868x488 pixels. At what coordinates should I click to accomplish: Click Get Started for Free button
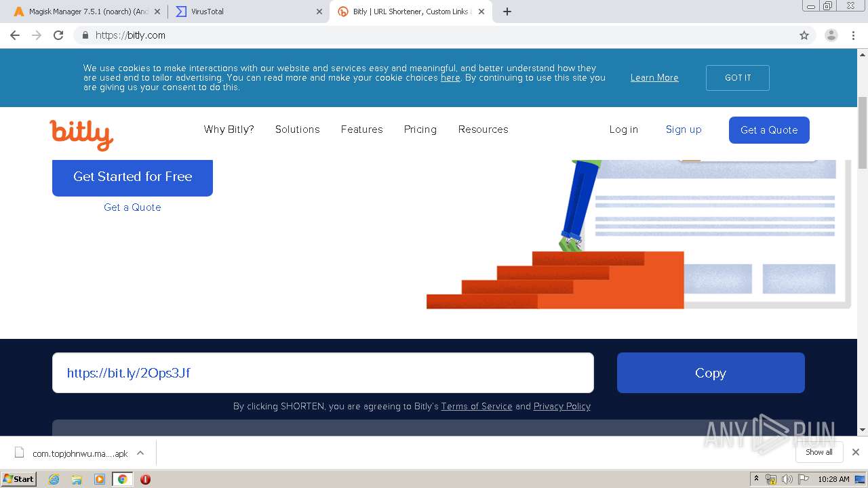132,177
